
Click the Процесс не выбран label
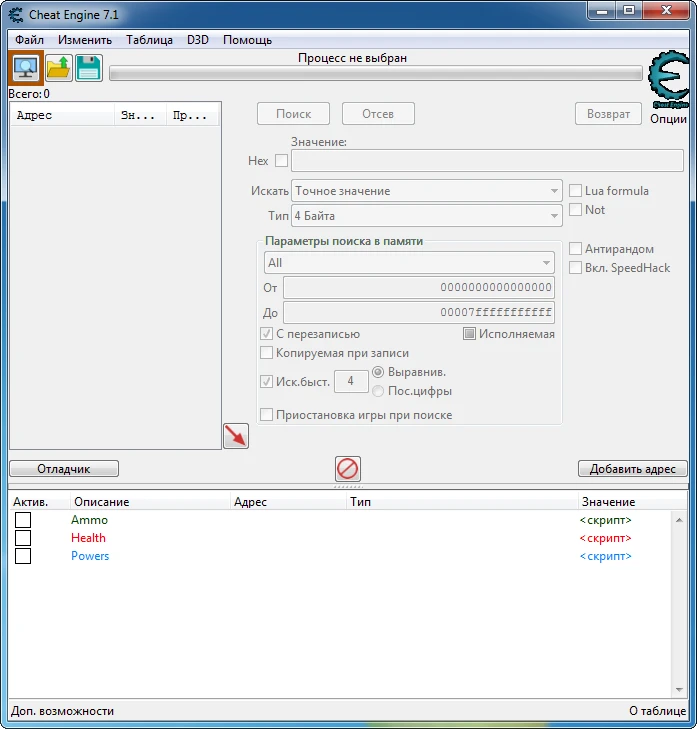(352, 58)
